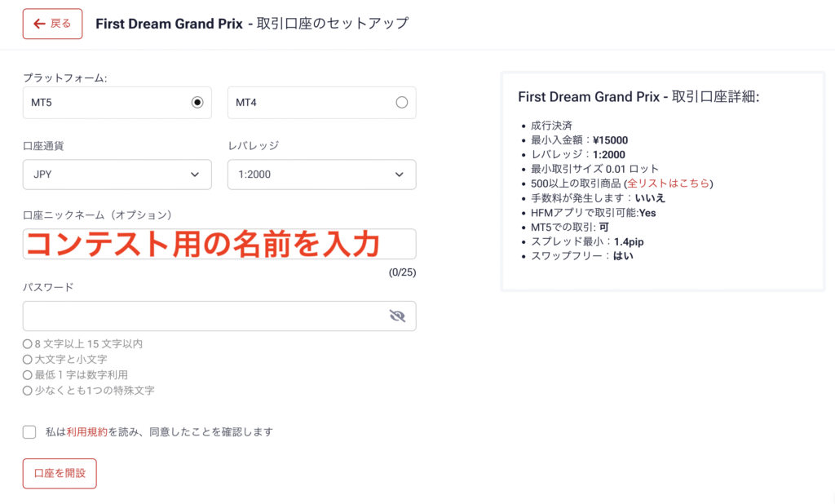Open the 利用規約 terms link
Image resolution: width=835 pixels, height=504 pixels.
[x=86, y=432]
